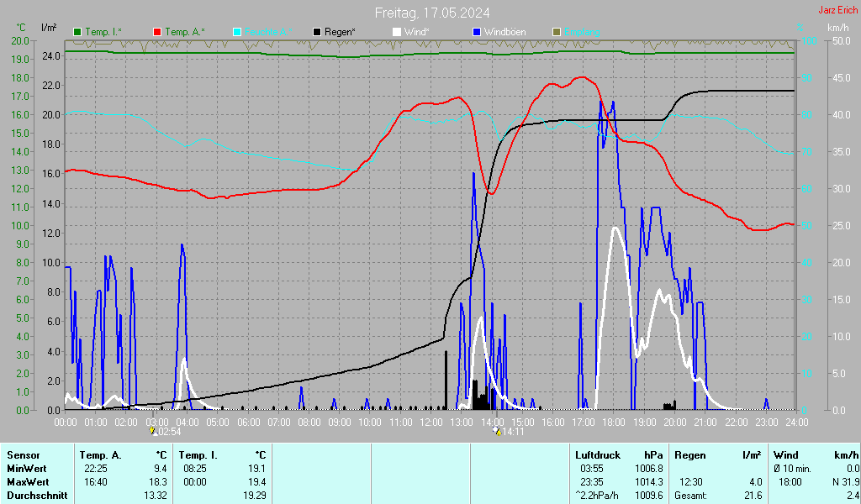Click the MaxWert row label
861x504 pixels.
[29, 482]
